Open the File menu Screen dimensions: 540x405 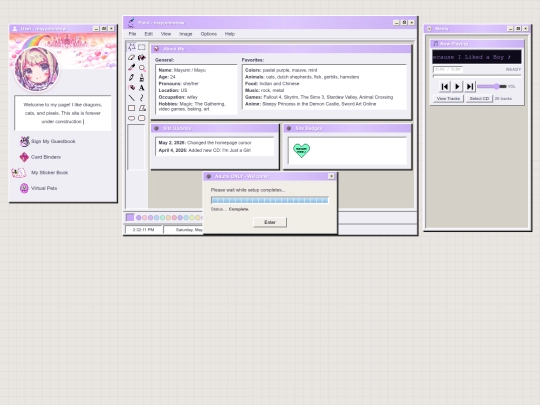pos(132,34)
